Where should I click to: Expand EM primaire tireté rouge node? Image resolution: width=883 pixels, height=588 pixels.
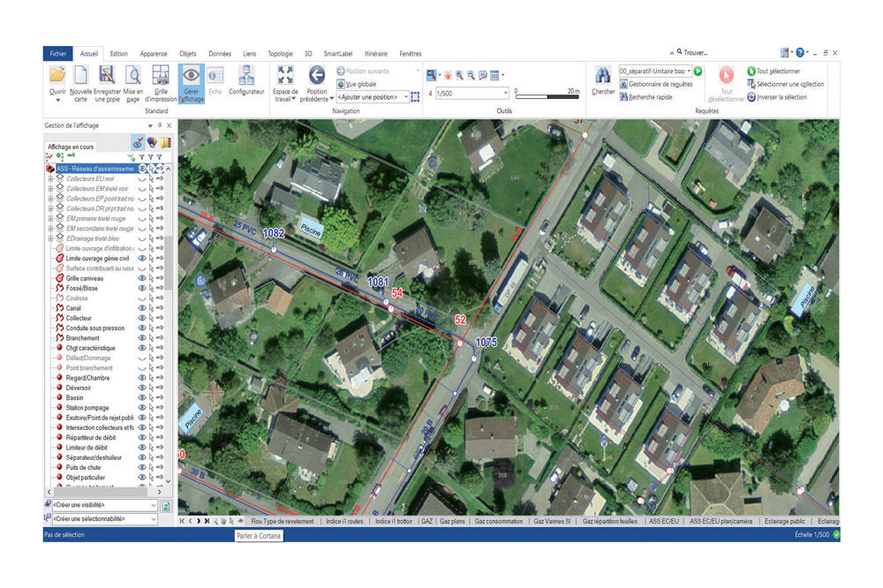[50, 219]
